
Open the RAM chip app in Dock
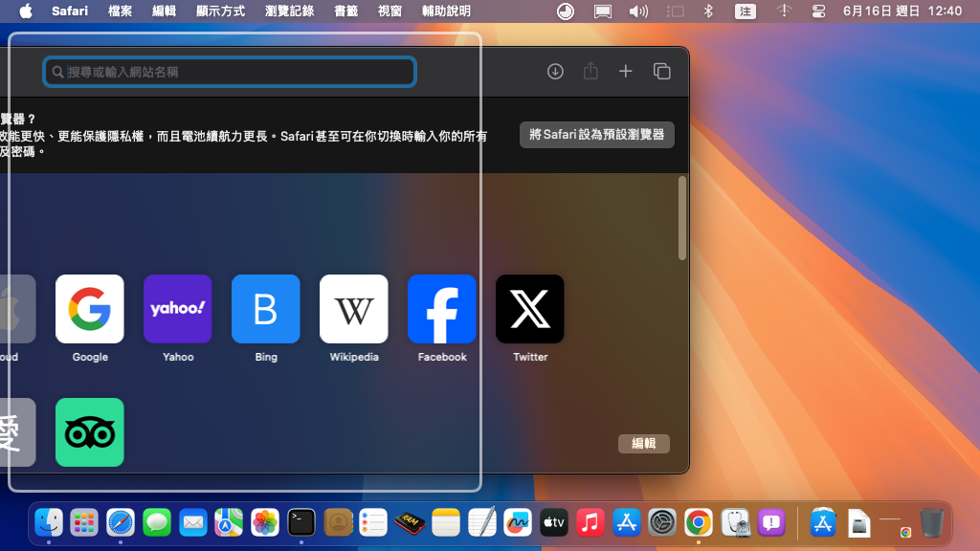click(410, 522)
